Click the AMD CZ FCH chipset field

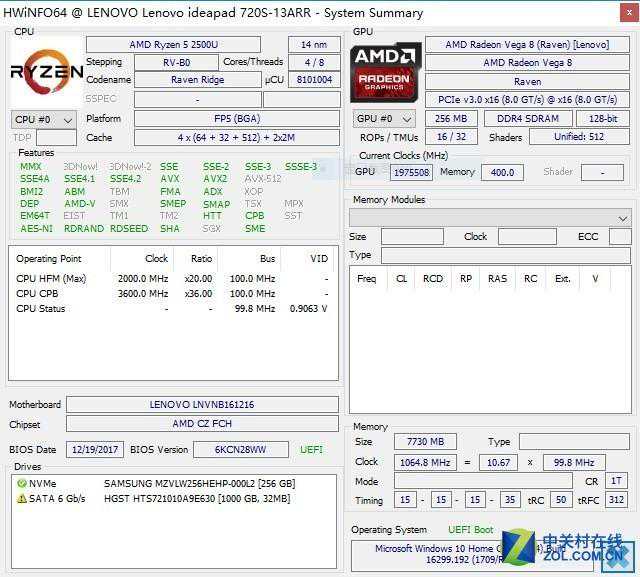202,425
